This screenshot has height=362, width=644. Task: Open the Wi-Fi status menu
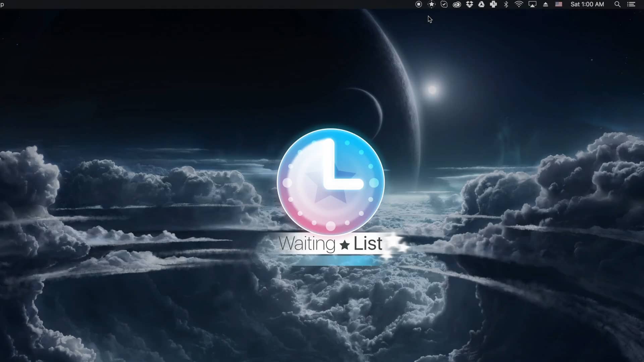pos(519,4)
